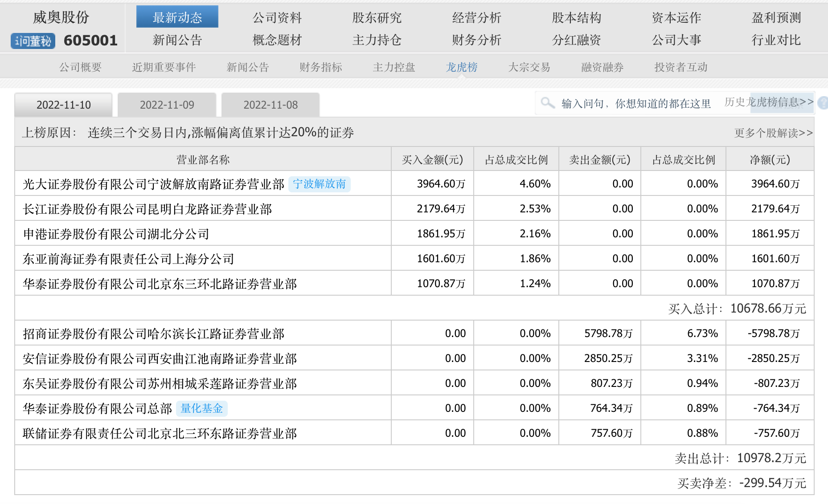Image resolution: width=828 pixels, height=504 pixels.
Task: Select the 2022-11-08 date tab
Action: click(270, 105)
